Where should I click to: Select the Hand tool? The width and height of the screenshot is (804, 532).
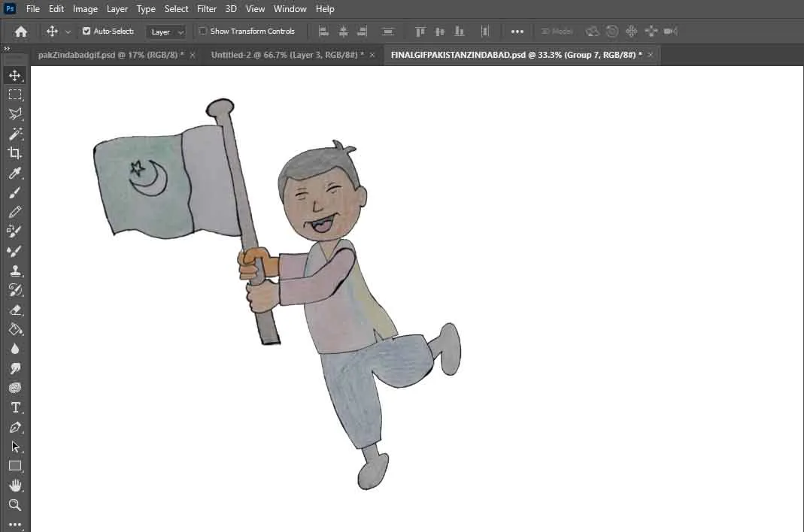(14, 485)
